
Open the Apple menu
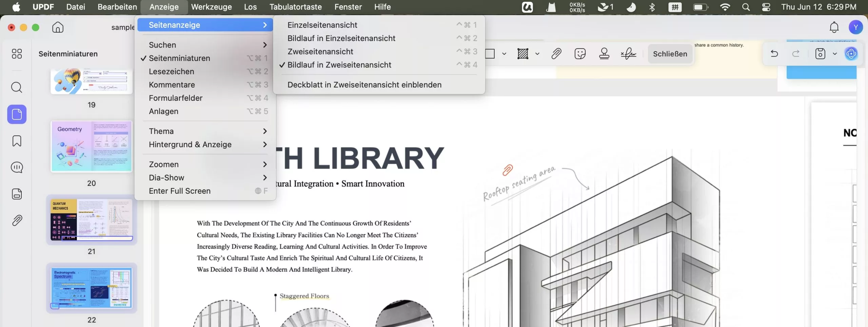(x=16, y=7)
